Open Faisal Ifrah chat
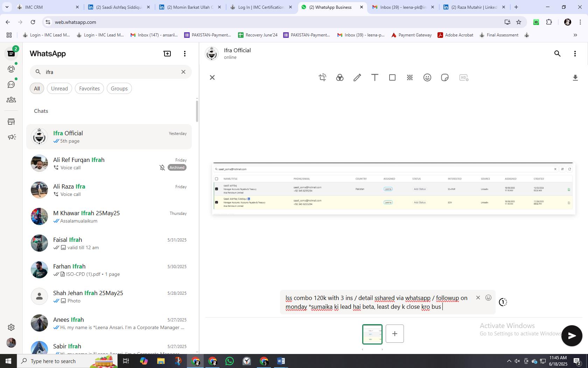The width and height of the screenshot is (588, 368). tap(109, 243)
